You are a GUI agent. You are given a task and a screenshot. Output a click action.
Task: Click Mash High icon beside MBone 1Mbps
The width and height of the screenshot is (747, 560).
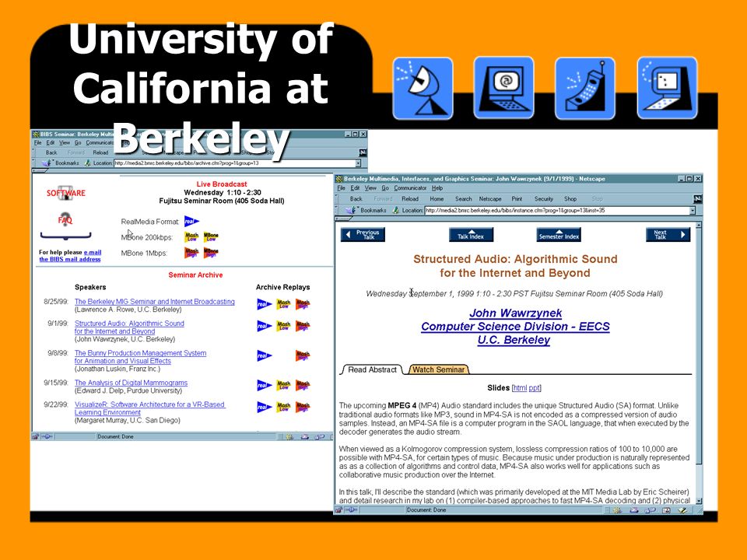[191, 252]
